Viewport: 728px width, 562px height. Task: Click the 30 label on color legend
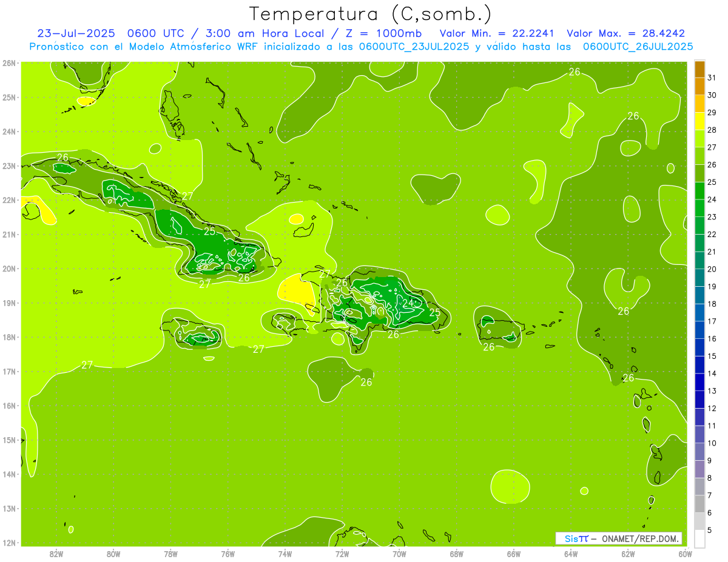coord(712,95)
